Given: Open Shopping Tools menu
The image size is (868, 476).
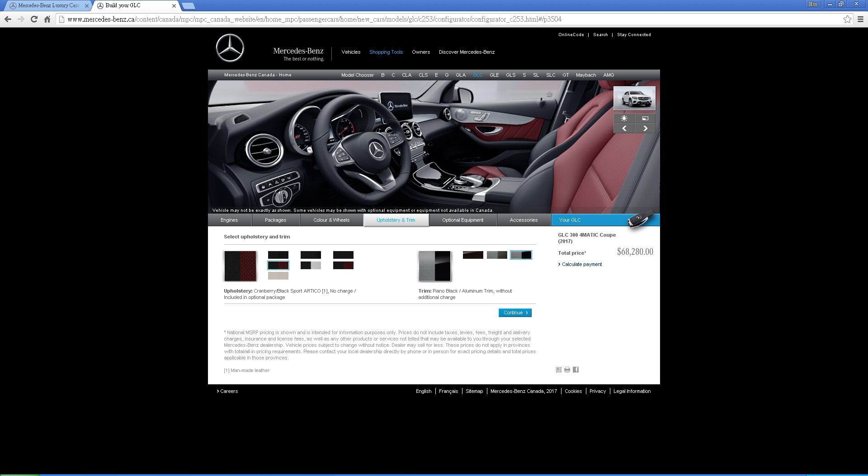Looking at the screenshot, I should tap(386, 52).
